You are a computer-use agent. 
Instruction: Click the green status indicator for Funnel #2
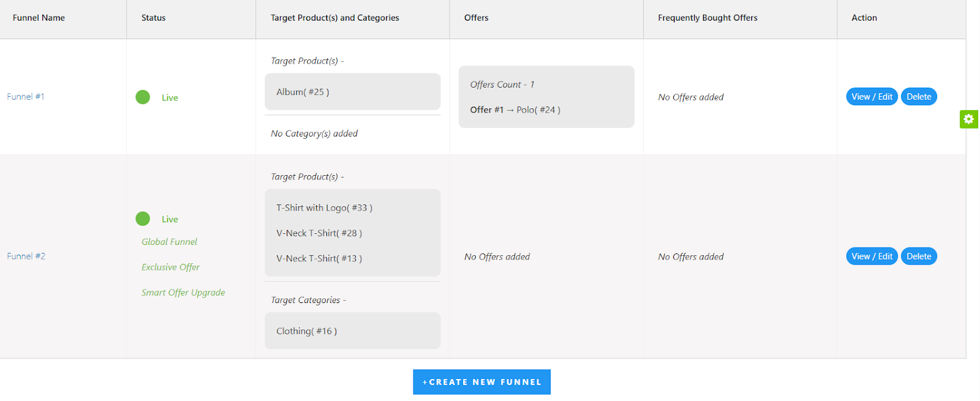click(x=143, y=219)
